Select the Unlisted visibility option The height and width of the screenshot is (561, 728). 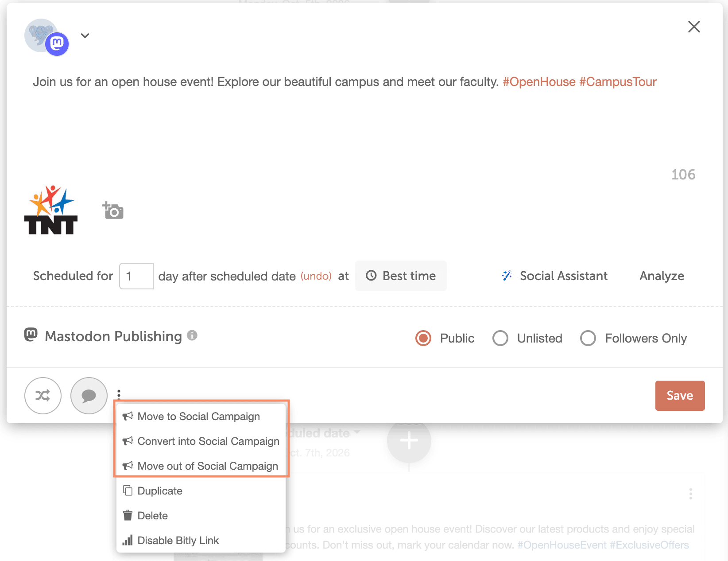click(500, 338)
